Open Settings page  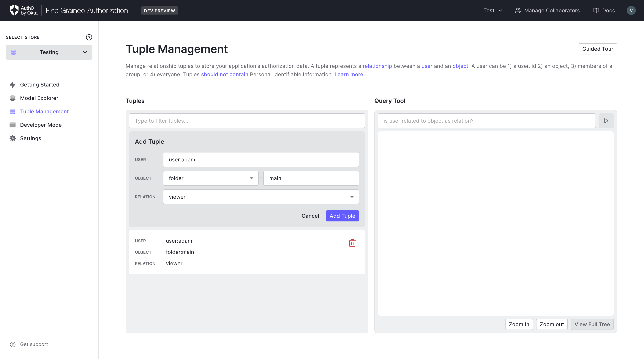(x=31, y=138)
